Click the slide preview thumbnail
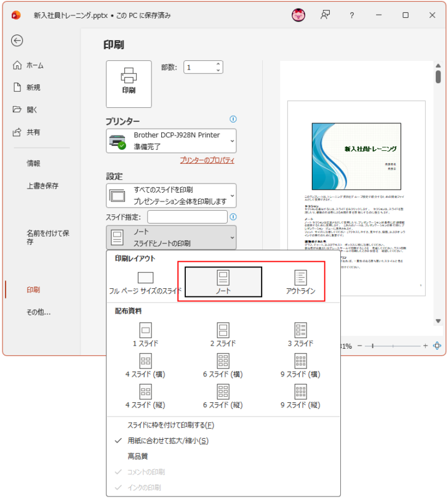 pos(356,156)
